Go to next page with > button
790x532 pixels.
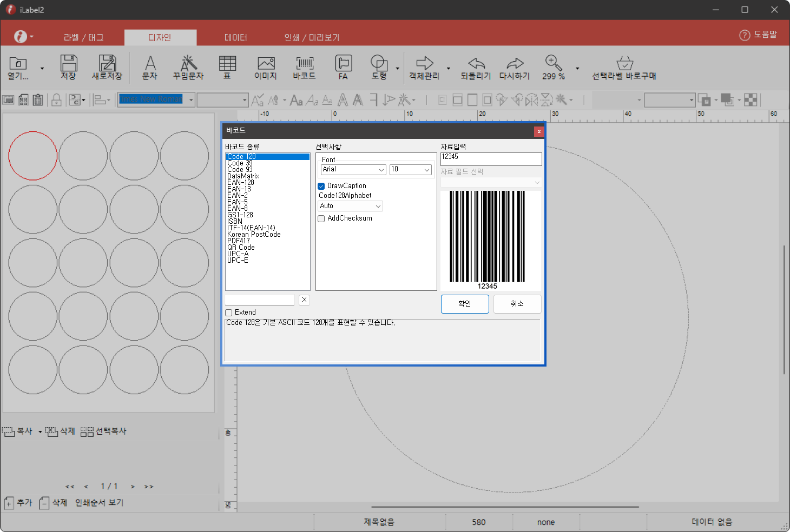(133, 487)
